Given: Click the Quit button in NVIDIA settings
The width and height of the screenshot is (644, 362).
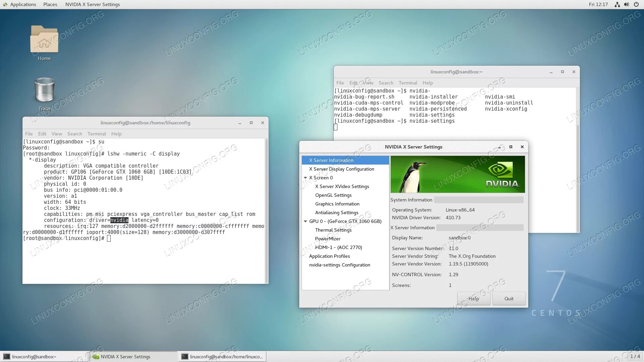Looking at the screenshot, I should click(508, 298).
